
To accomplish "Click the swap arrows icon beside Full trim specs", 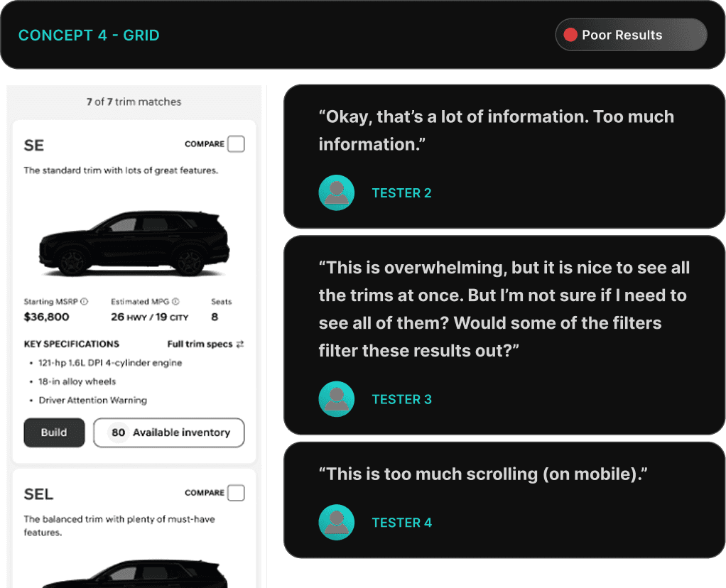I will tap(240, 344).
